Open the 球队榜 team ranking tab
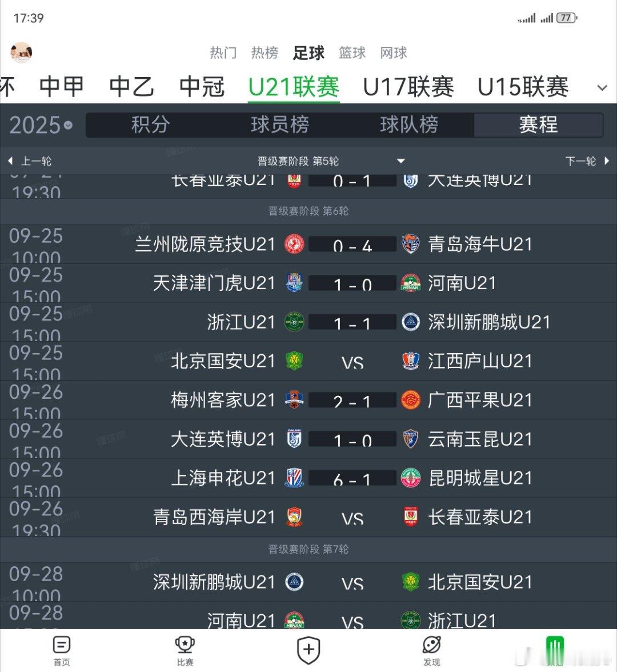Image resolution: width=617 pixels, height=672 pixels. click(409, 125)
